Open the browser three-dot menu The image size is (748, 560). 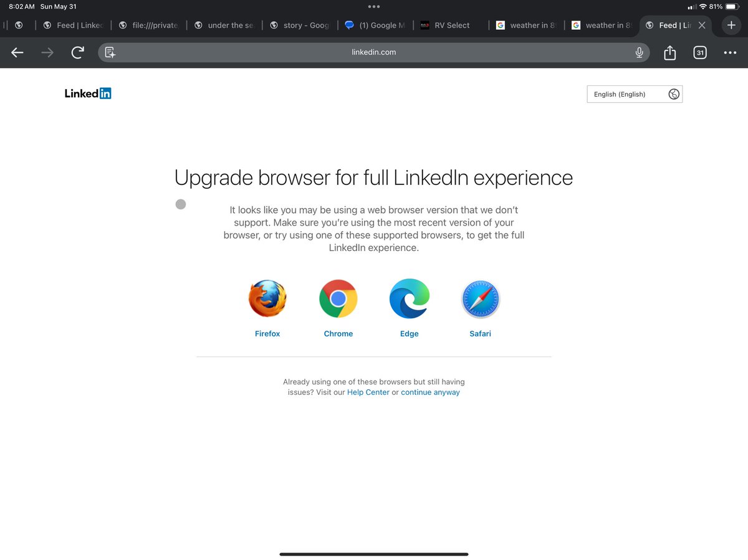730,53
